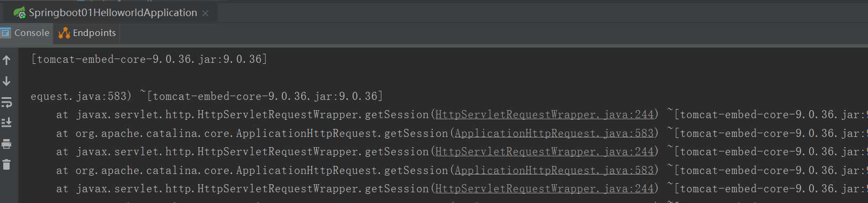868x203 pixels.
Task: Click the print console output icon
Action: point(6,144)
